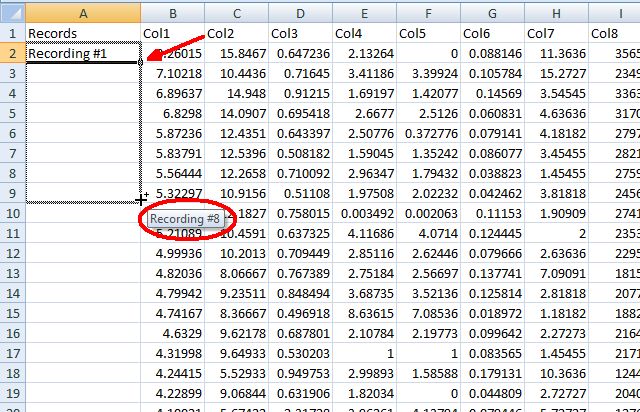
Task: Click the cell with value 15.8467
Action: coord(237,53)
